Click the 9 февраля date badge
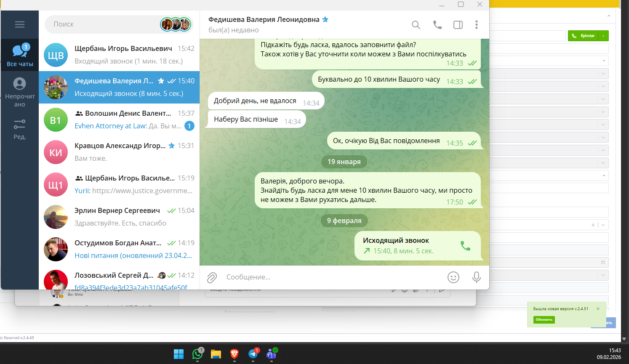The width and height of the screenshot is (629, 364). click(x=344, y=221)
